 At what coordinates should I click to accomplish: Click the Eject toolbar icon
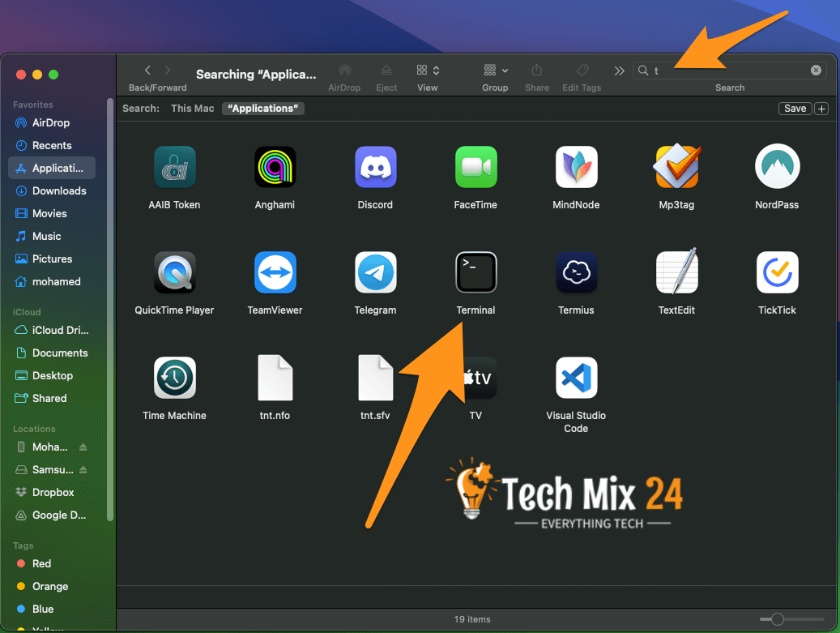click(386, 71)
